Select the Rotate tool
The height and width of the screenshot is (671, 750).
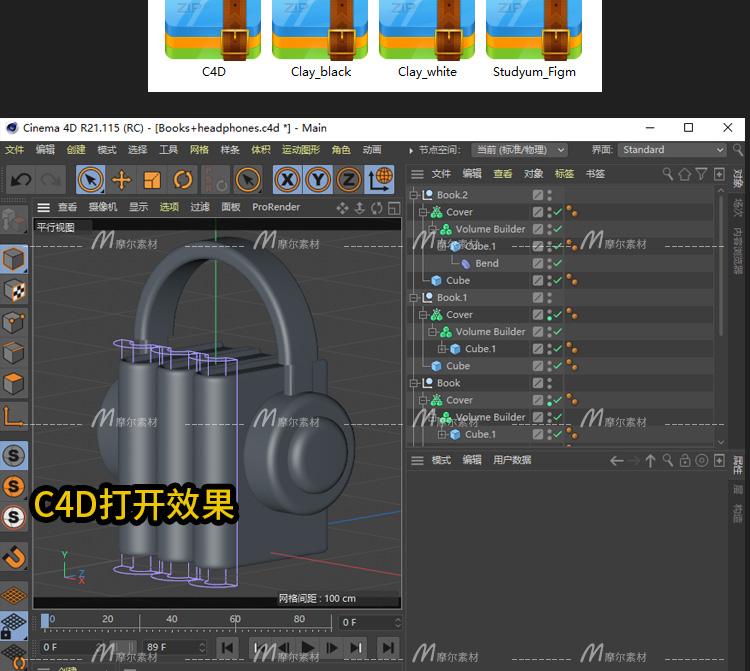click(183, 180)
